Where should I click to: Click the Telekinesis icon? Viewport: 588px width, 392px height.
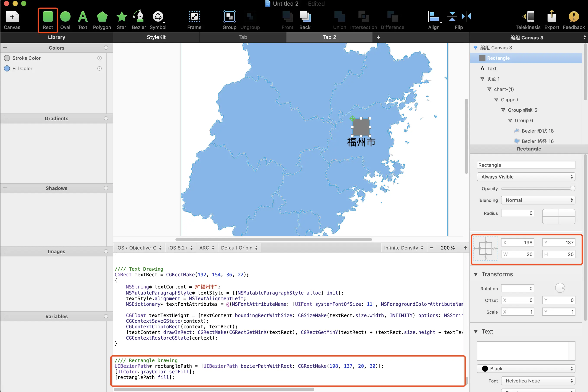click(x=528, y=17)
